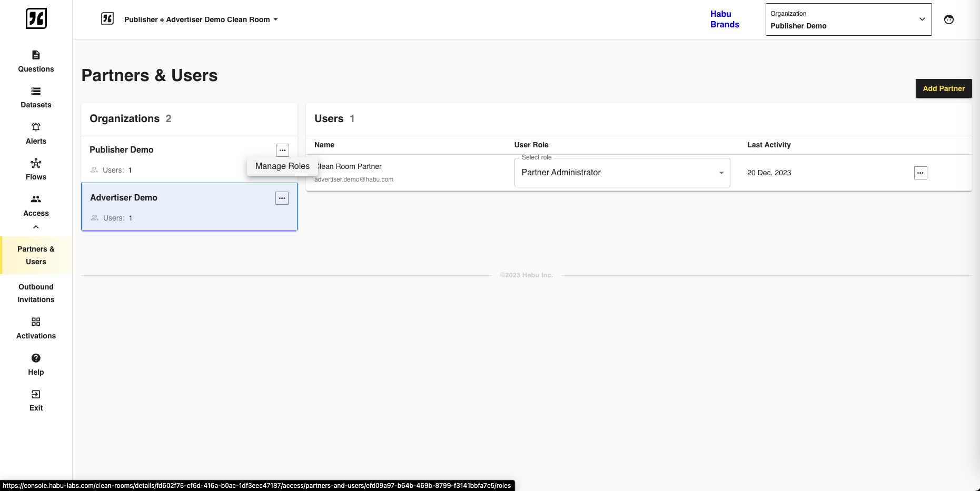Click the Exit icon

click(36, 394)
